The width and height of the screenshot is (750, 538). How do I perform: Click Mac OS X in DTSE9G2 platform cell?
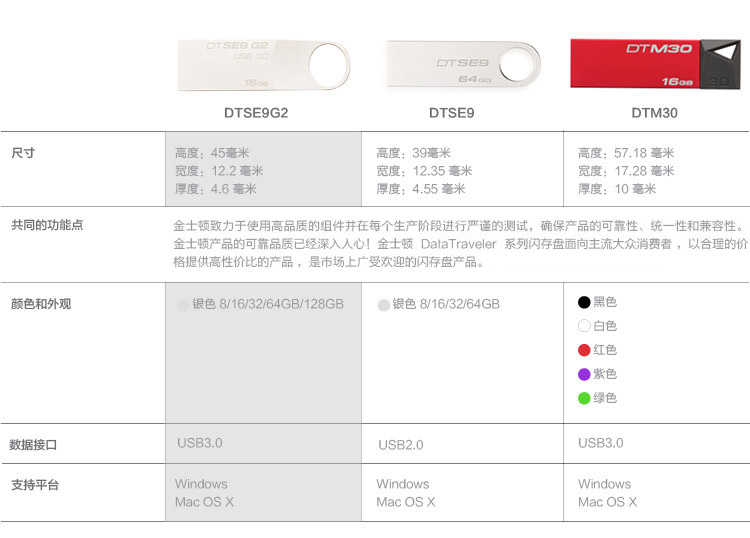click(x=204, y=502)
